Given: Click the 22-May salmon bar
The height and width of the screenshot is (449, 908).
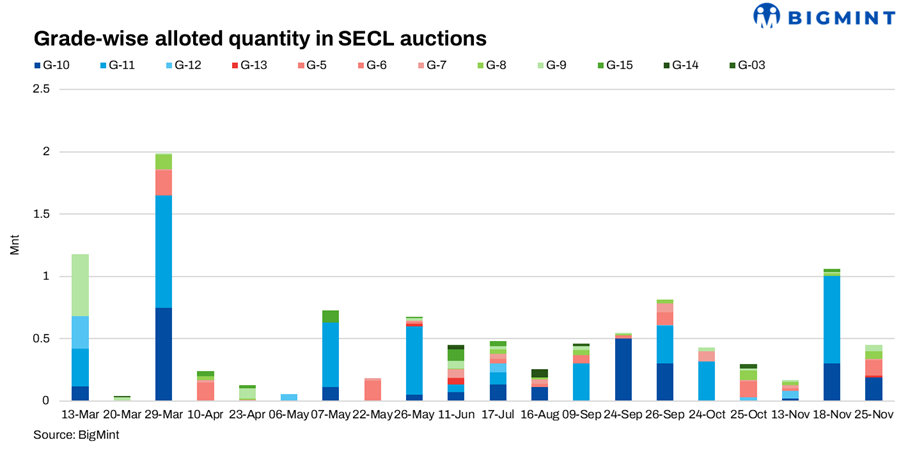Looking at the screenshot, I should click(x=372, y=389).
